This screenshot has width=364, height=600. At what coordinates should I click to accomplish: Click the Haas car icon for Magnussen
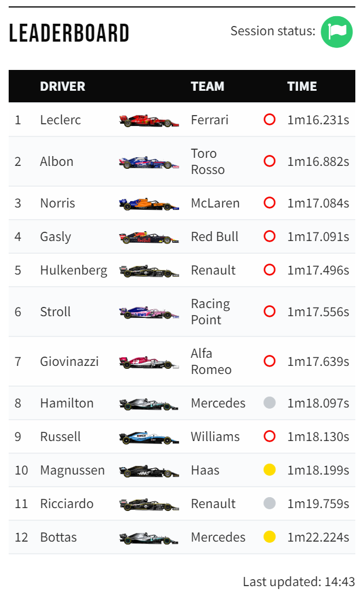click(x=148, y=471)
